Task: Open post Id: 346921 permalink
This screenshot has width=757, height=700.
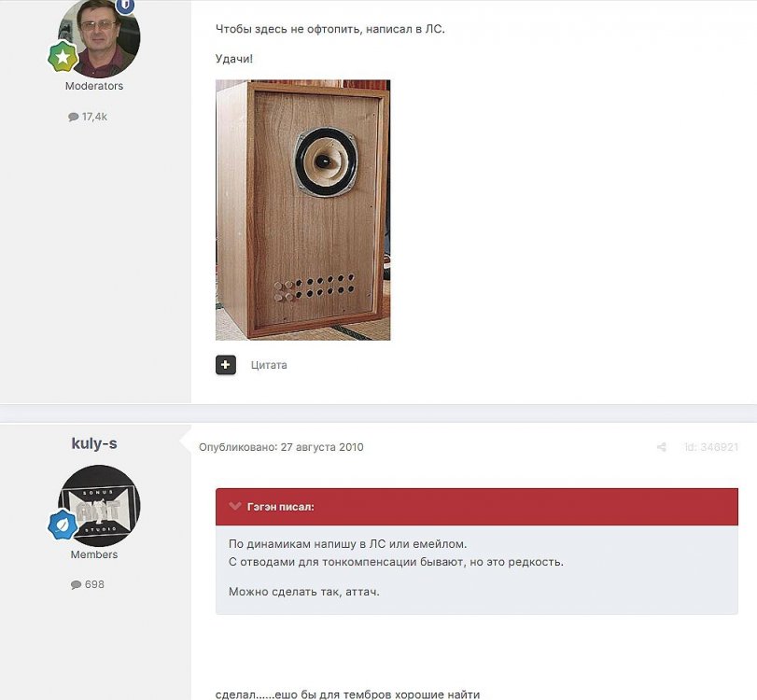Action: (711, 447)
